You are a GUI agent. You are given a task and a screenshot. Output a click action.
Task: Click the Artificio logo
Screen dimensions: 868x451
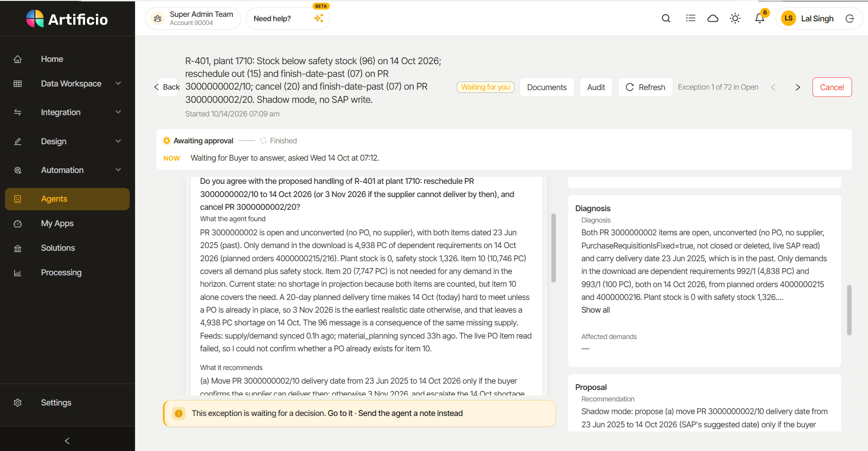click(x=67, y=19)
